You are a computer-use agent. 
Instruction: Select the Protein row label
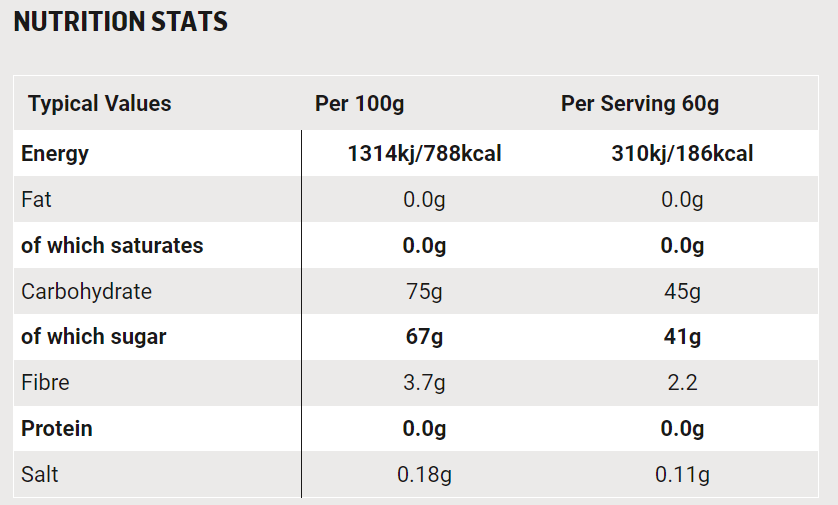point(57,428)
